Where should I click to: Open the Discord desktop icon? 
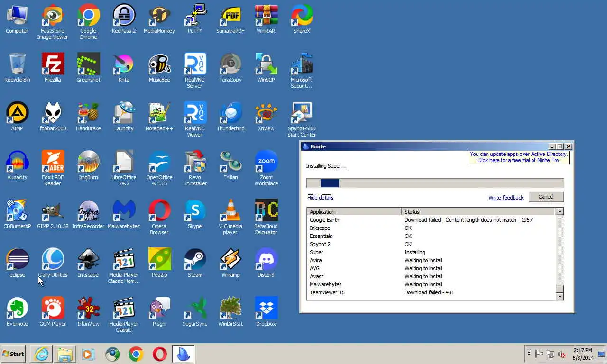click(266, 263)
